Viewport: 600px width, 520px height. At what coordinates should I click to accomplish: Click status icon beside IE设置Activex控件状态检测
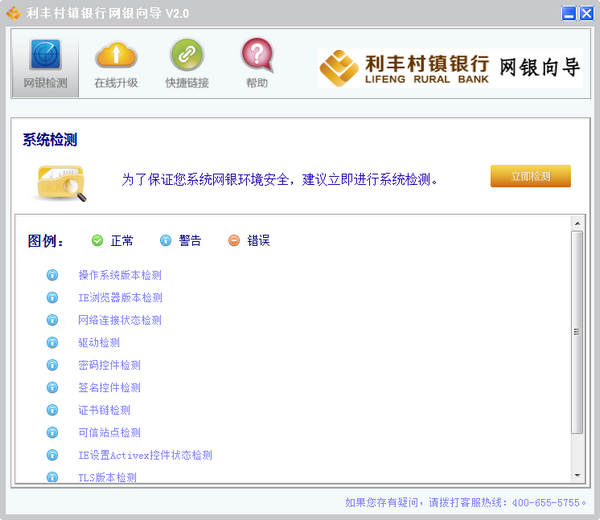click(x=52, y=455)
